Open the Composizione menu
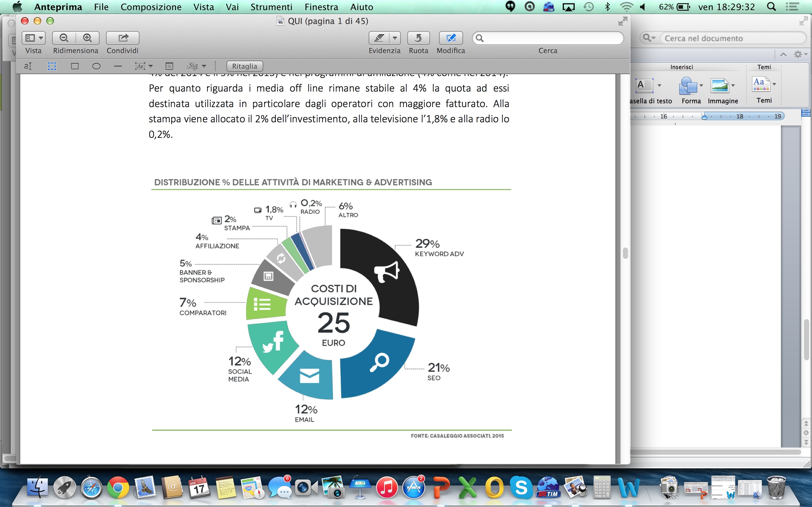 tap(151, 7)
